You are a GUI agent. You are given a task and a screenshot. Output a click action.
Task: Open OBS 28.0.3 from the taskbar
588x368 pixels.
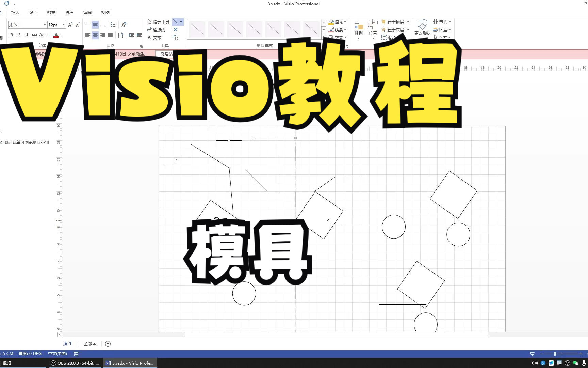pos(75,363)
